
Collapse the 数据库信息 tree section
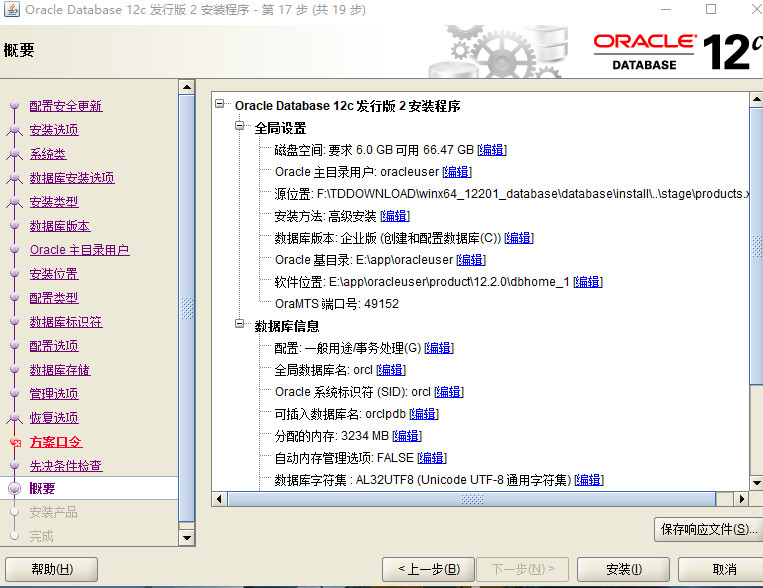click(239, 323)
